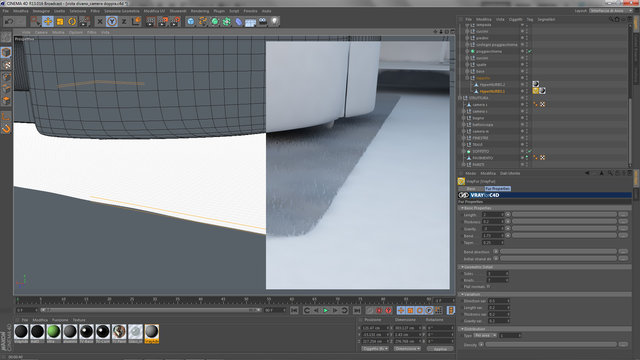Open the Finestra menu

[x=250, y=11]
